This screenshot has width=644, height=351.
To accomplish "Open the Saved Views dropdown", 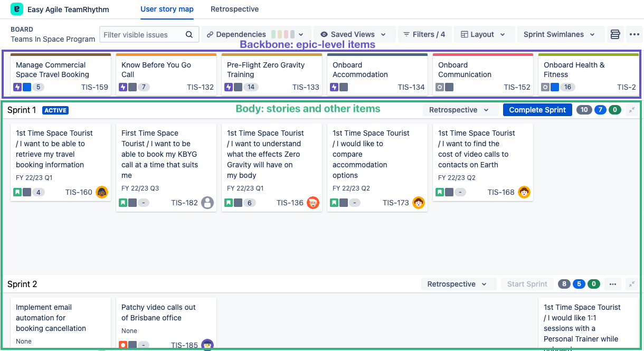I will [x=353, y=34].
